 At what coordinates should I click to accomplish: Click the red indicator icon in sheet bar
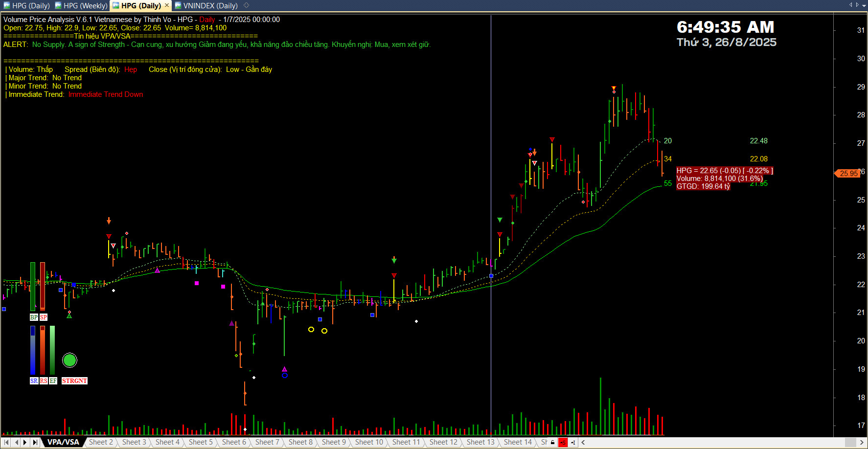563,442
